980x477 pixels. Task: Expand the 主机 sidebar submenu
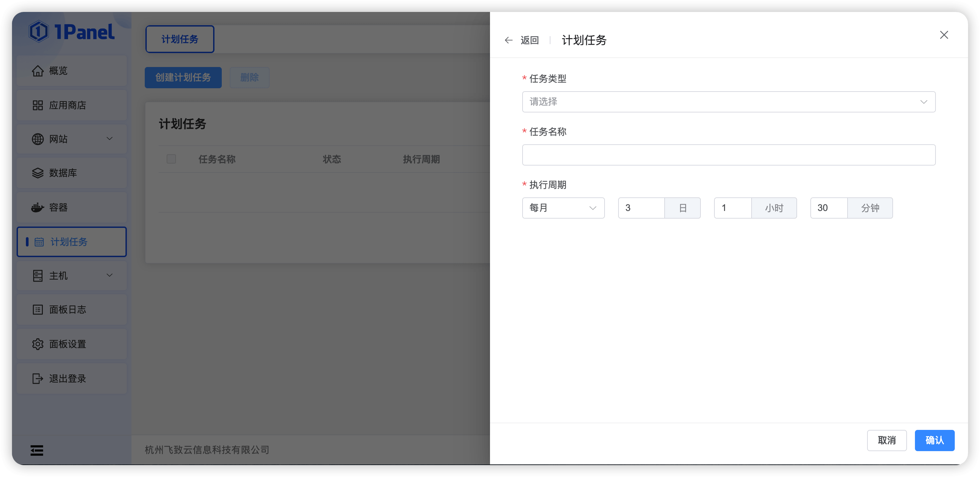tap(110, 276)
